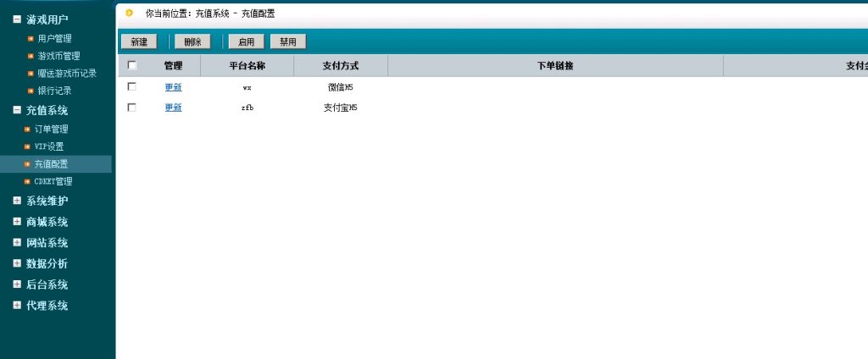This screenshot has width=868, height=359.
Task: Open 用户管理 in sidebar
Action: (x=54, y=39)
